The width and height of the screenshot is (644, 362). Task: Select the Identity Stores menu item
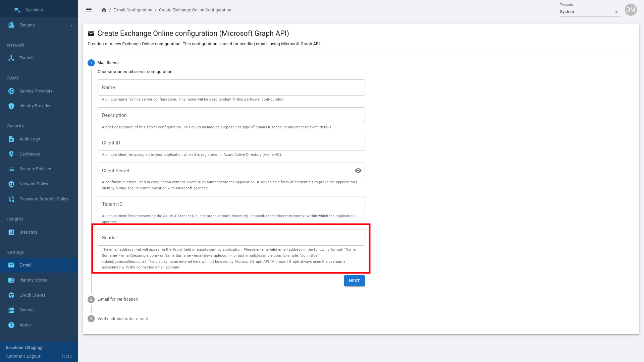click(33, 280)
